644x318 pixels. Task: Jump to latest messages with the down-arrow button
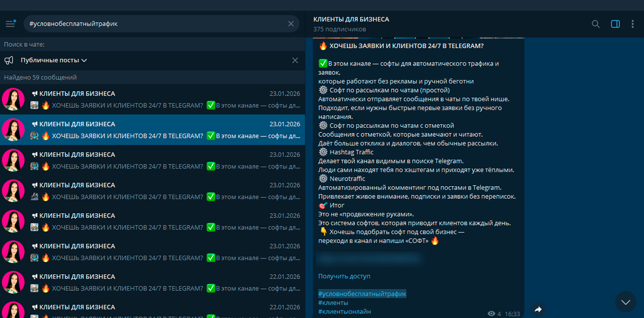tap(625, 302)
